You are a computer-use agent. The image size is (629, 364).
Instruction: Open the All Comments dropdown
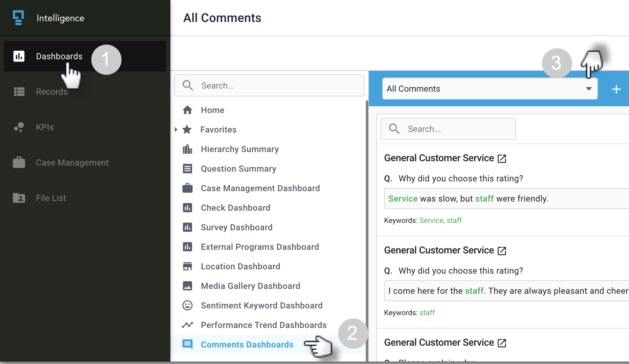[489, 89]
